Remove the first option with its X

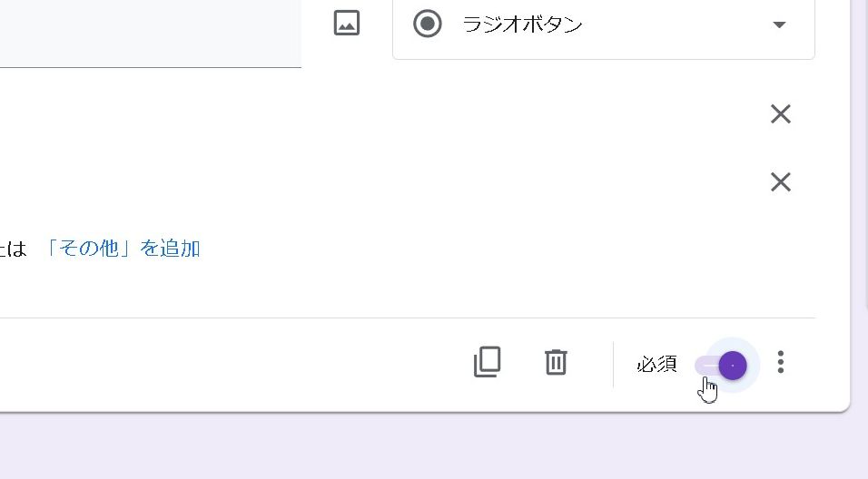click(x=780, y=114)
